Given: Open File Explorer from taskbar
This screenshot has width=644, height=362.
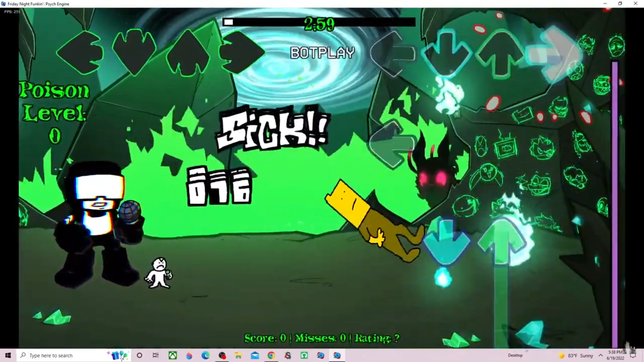Looking at the screenshot, I should [x=238, y=355].
